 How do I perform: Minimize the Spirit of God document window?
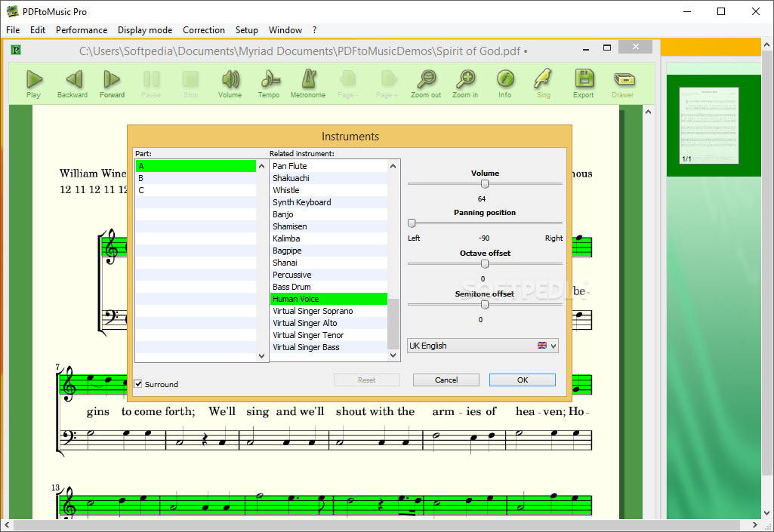pos(586,49)
